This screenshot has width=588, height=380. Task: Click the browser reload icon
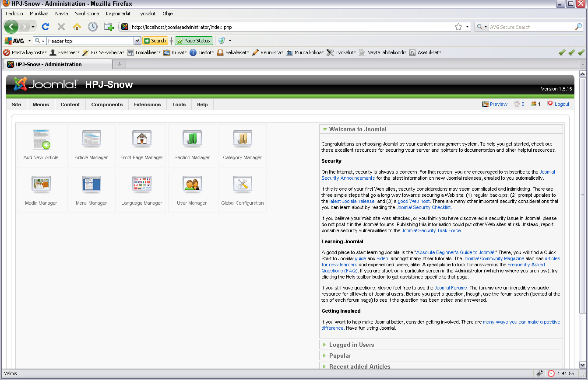(45, 27)
